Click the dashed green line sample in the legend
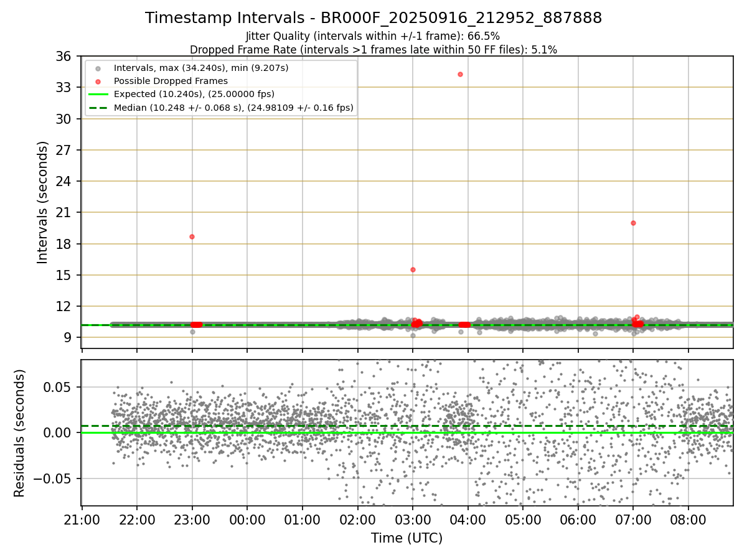This screenshot has height=560, width=747. tap(98, 108)
